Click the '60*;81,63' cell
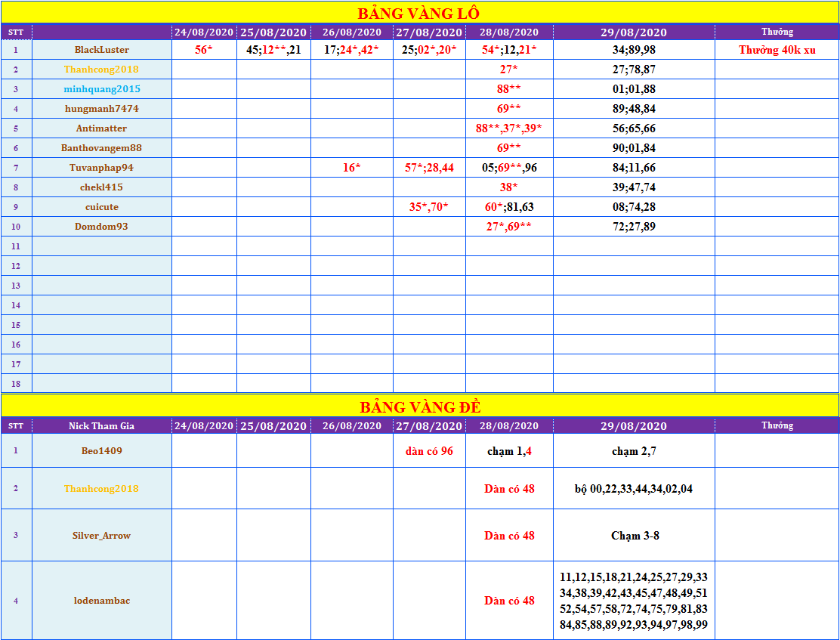 tap(509, 207)
